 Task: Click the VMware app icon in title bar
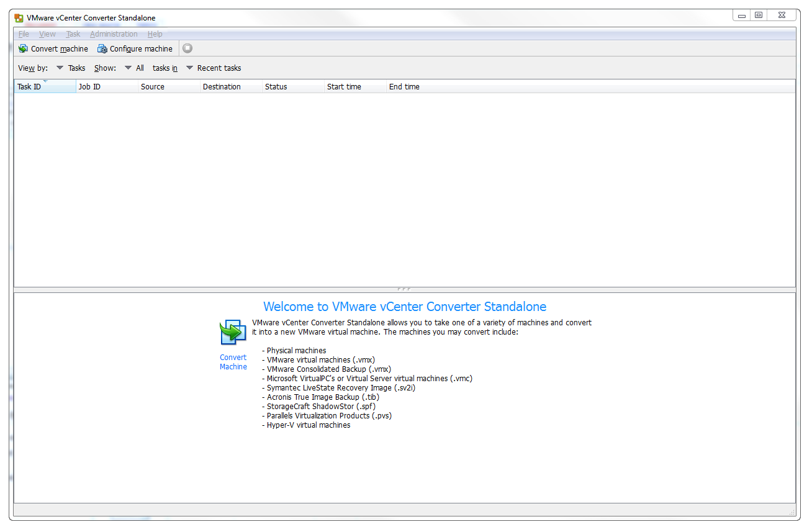click(19, 18)
